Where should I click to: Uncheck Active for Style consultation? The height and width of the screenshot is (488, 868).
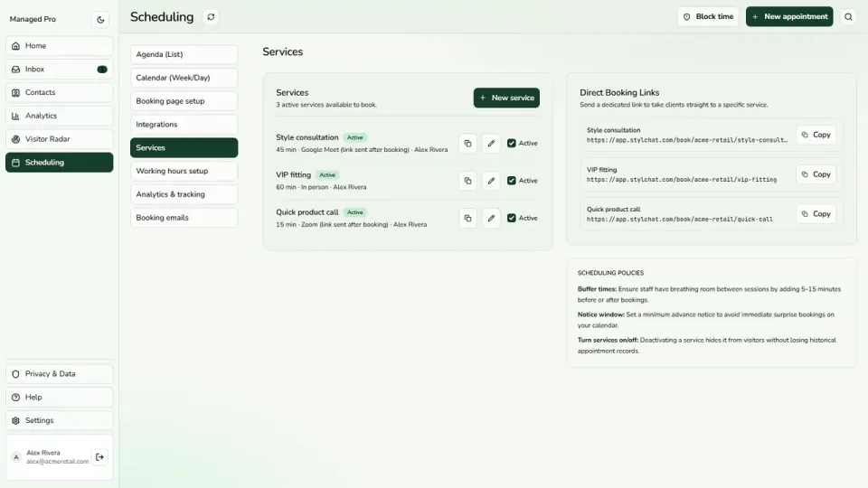point(512,144)
